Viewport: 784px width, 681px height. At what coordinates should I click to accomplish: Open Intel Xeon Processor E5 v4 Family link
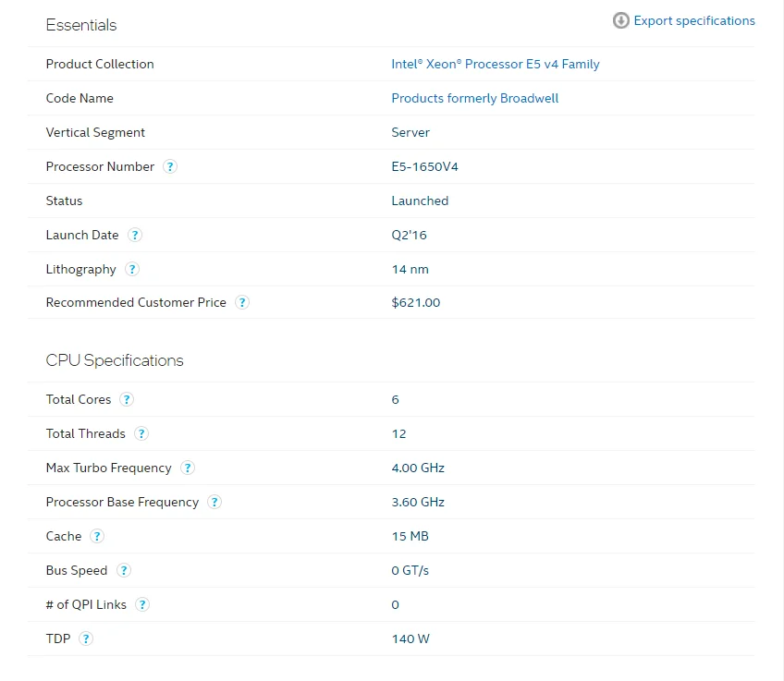point(496,65)
